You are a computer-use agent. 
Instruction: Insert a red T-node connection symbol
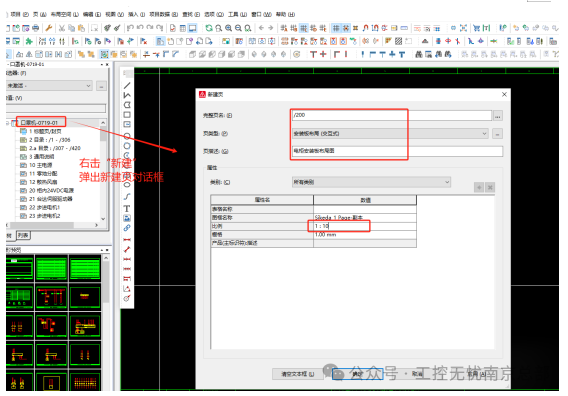(x=313, y=54)
